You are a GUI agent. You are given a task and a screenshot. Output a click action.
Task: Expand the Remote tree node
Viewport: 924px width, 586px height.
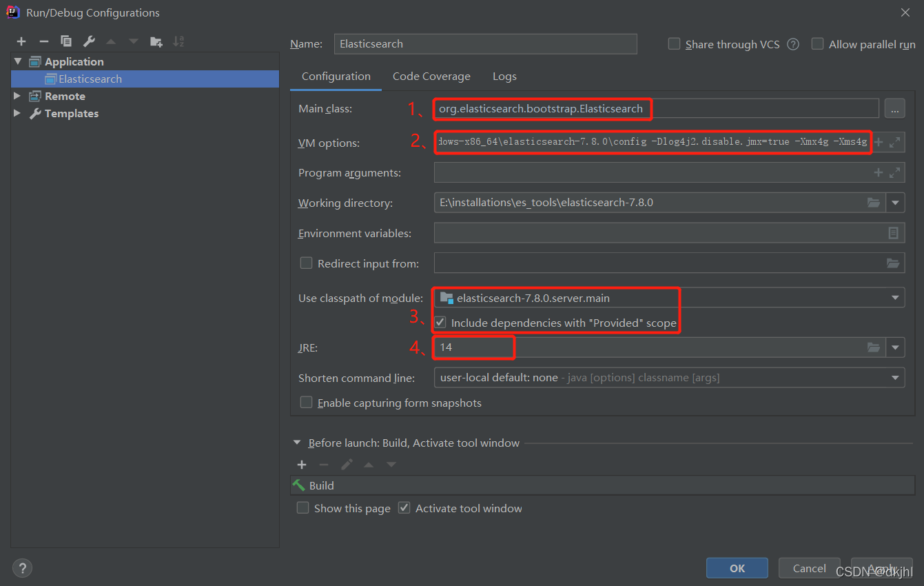(18, 96)
